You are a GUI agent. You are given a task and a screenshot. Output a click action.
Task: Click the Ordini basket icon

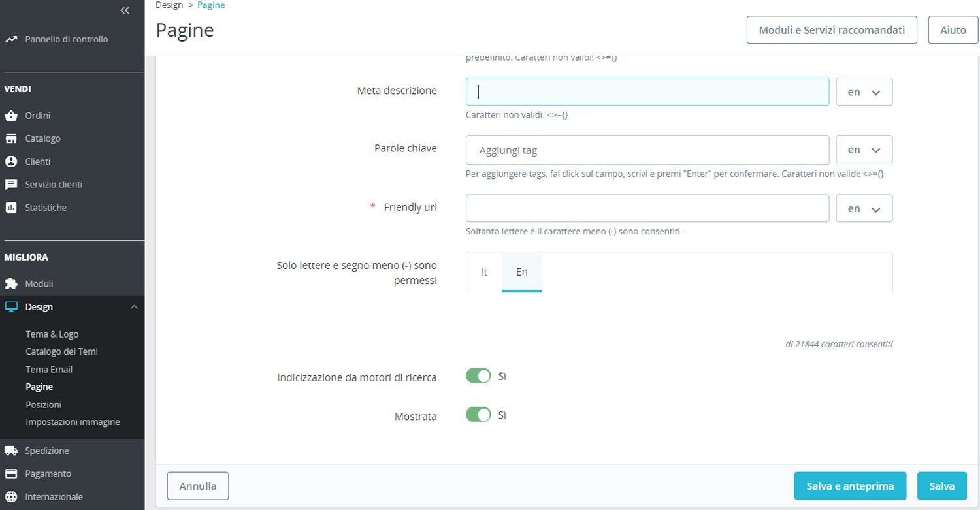pyautogui.click(x=11, y=116)
